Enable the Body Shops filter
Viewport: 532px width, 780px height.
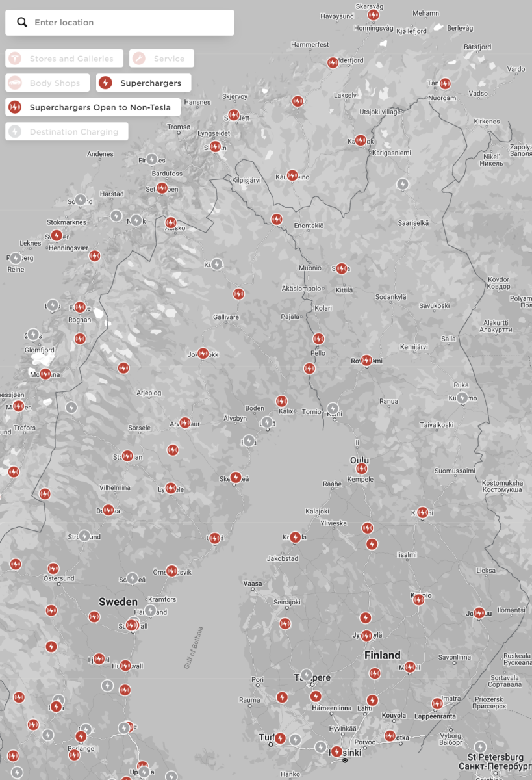click(x=47, y=83)
